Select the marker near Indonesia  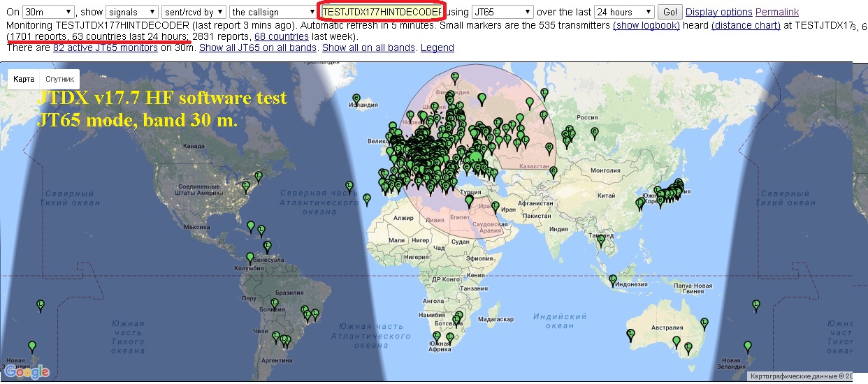point(613,279)
